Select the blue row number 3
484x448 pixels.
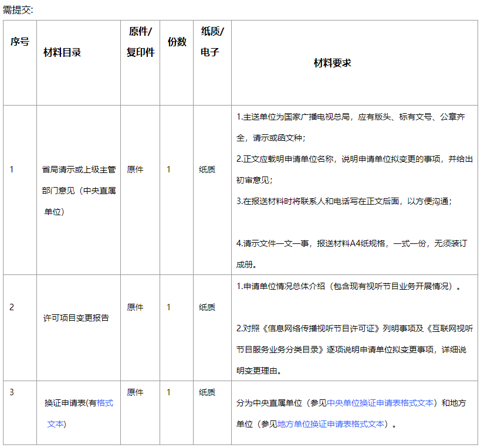coord(13,392)
